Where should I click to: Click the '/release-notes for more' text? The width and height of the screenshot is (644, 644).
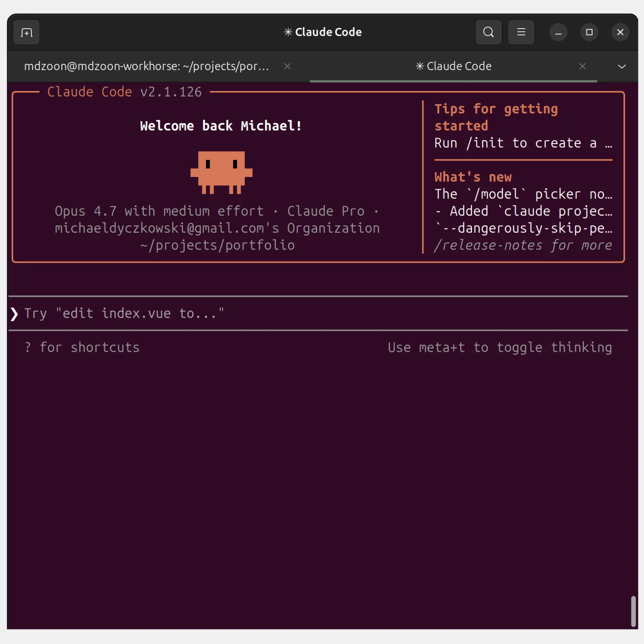pyautogui.click(x=523, y=246)
